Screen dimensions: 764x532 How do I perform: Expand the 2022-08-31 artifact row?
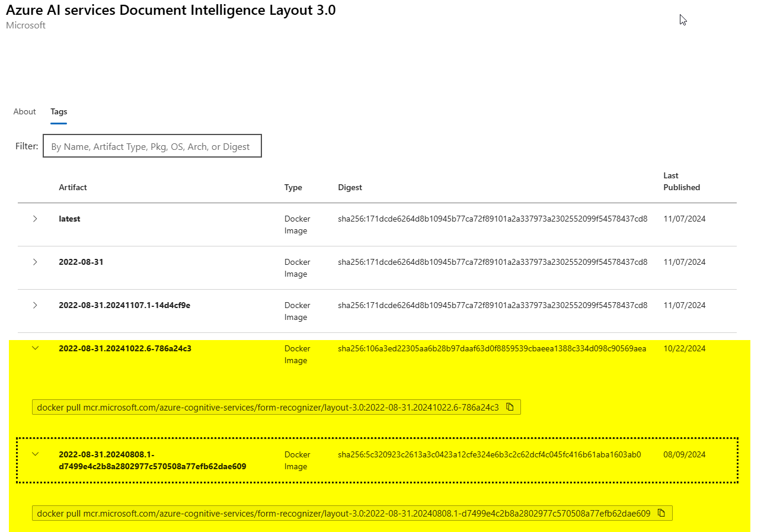pyautogui.click(x=35, y=262)
